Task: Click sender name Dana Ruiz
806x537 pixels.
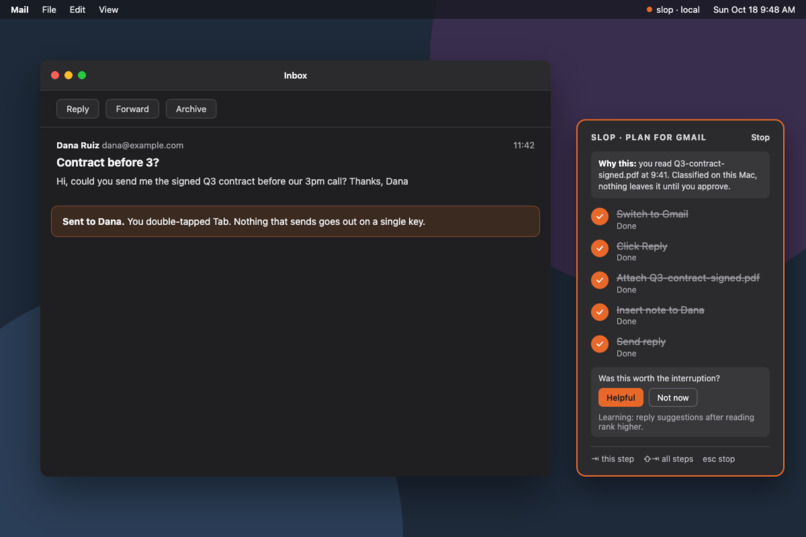Action: click(78, 145)
